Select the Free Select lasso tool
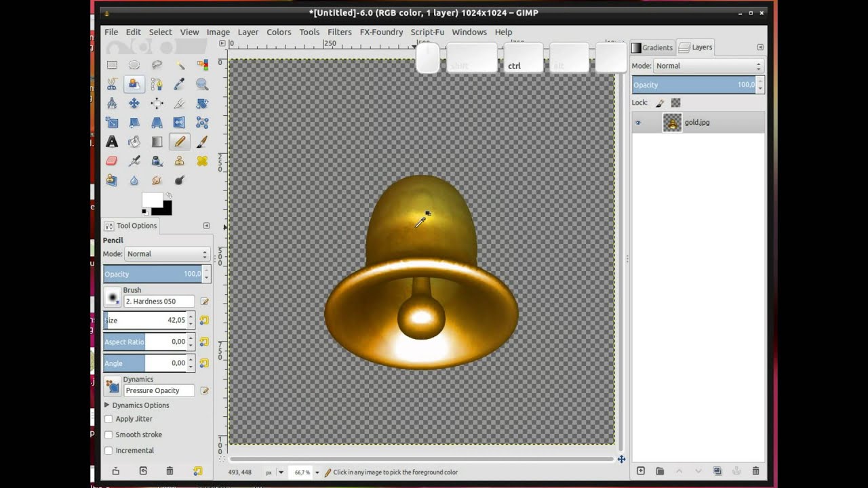This screenshot has height=488, width=868. pyautogui.click(x=157, y=65)
